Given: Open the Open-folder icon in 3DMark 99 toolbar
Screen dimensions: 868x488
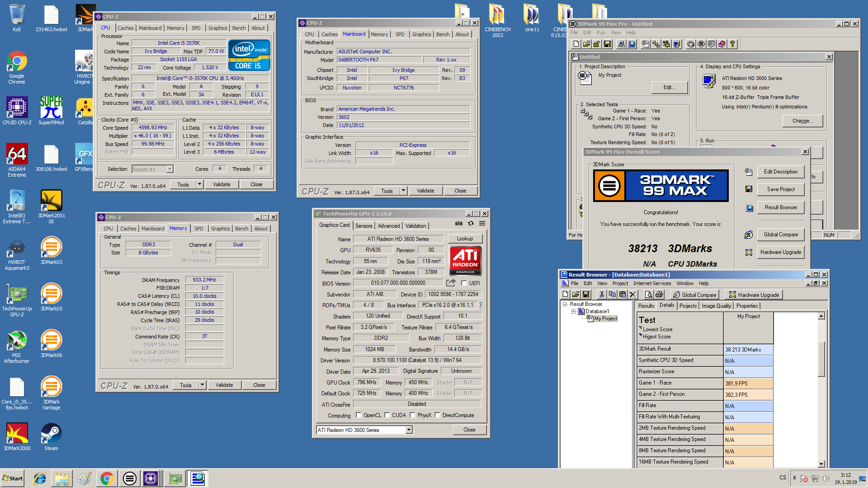Looking at the screenshot, I should 586,44.
